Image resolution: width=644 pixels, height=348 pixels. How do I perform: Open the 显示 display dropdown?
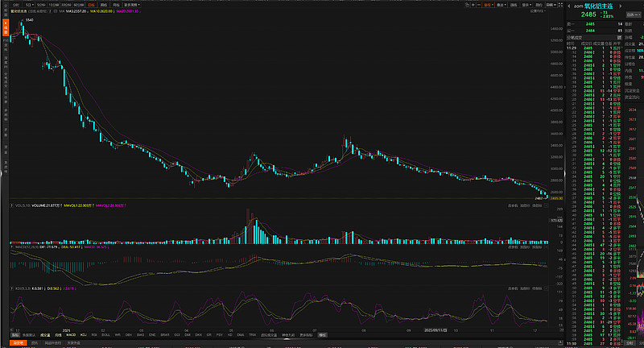tap(527, 5)
